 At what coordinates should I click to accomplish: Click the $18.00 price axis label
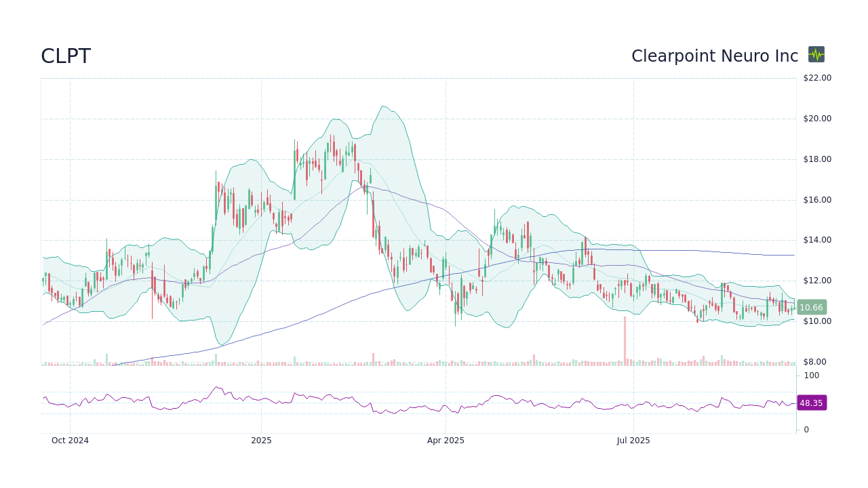pyautogui.click(x=817, y=159)
